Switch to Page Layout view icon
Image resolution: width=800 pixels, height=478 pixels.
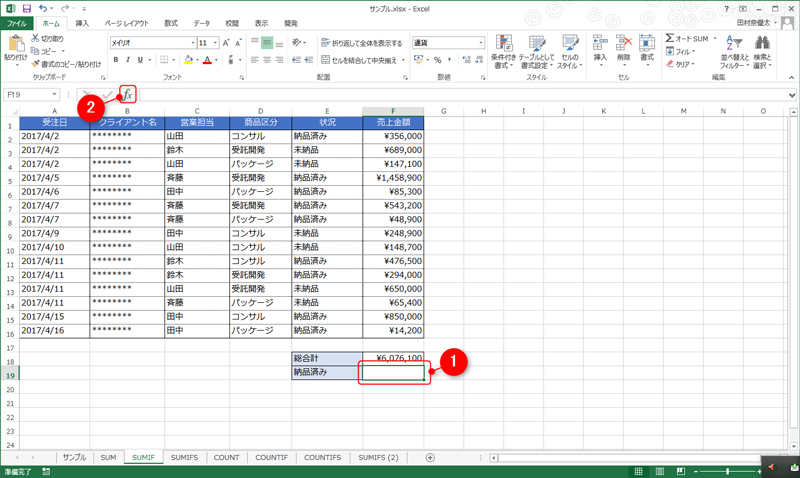[x=659, y=471]
